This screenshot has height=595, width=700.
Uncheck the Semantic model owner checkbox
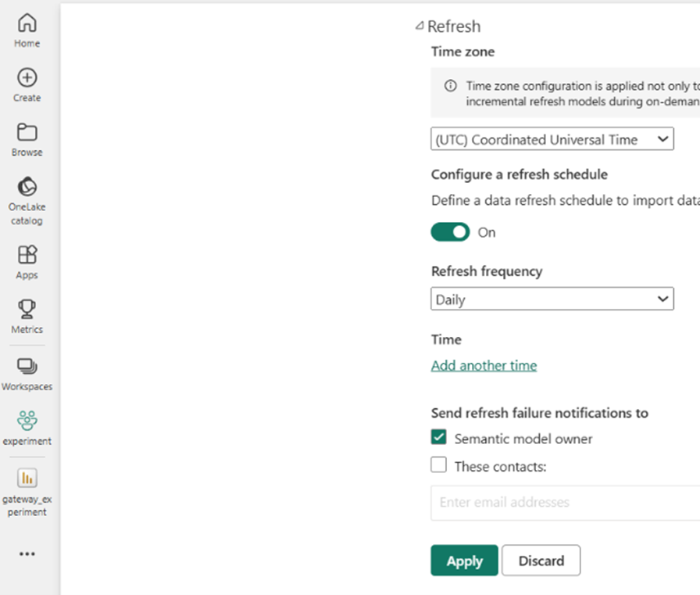click(439, 439)
